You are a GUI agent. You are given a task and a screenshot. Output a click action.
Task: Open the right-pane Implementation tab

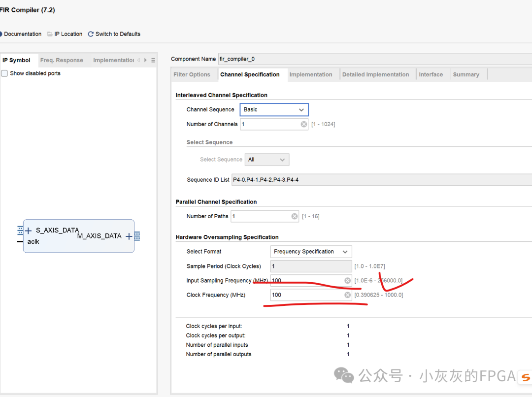coord(310,75)
